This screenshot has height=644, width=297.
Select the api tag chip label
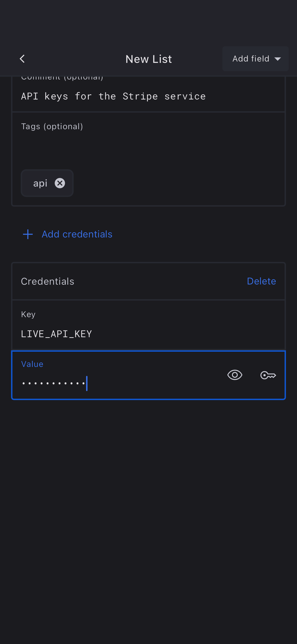tap(40, 183)
